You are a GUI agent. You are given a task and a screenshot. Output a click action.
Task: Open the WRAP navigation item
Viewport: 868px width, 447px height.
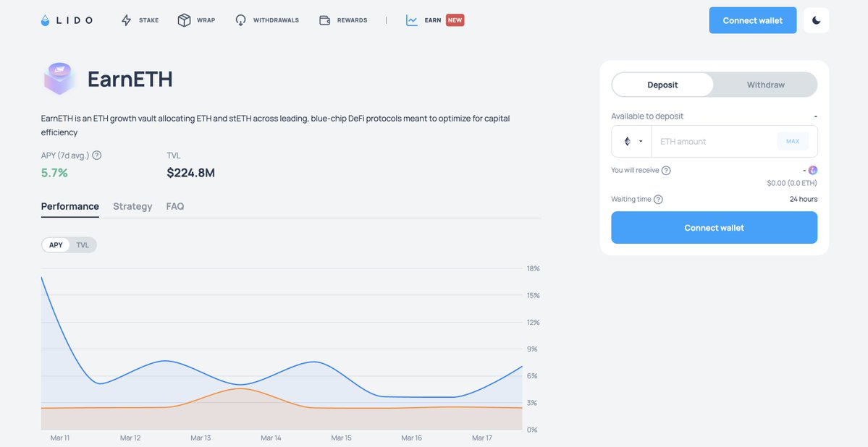(x=206, y=20)
